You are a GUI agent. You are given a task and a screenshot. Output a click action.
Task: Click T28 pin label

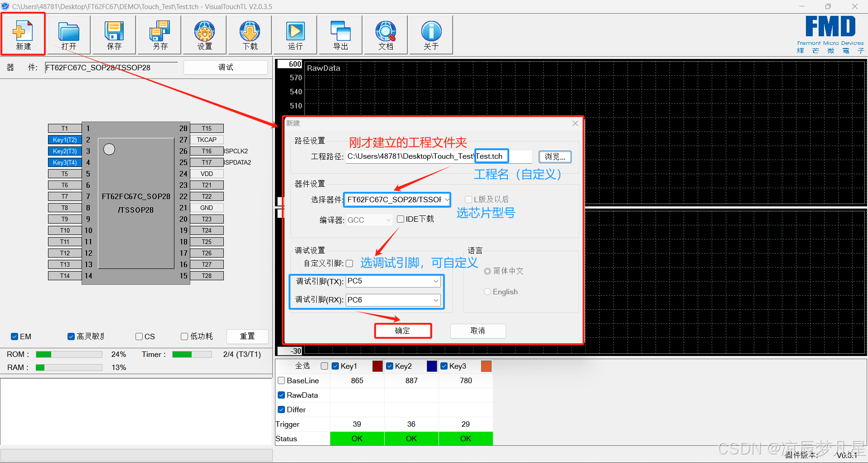click(x=207, y=276)
